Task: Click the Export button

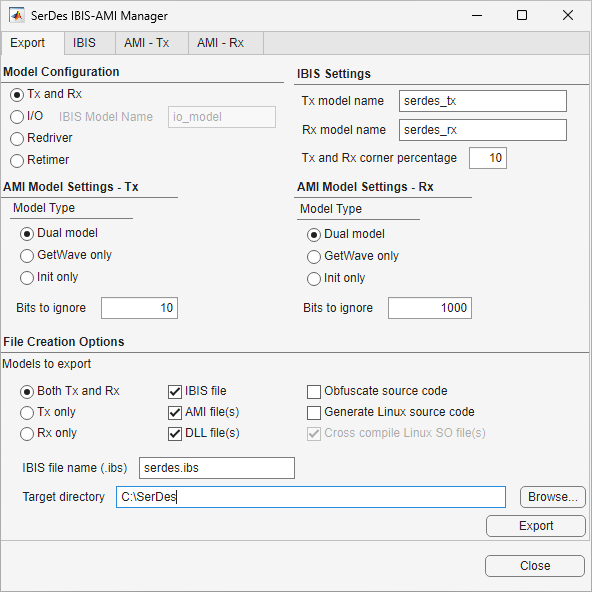Action: 536,526
